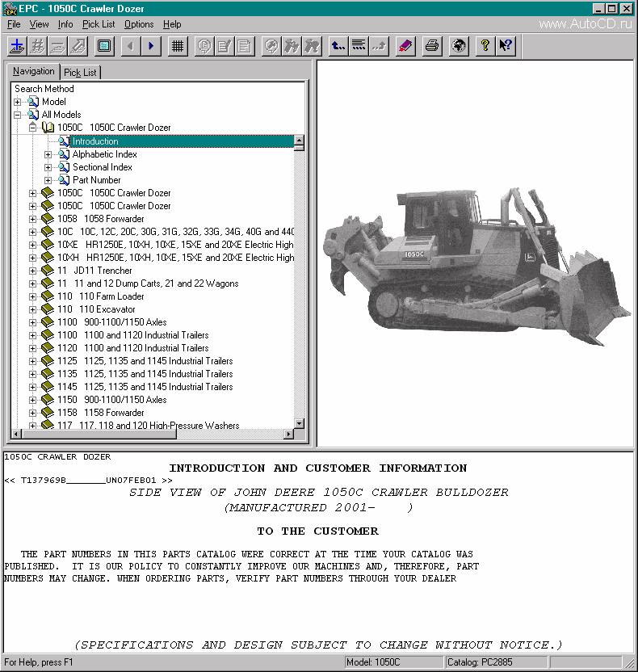This screenshot has width=638, height=672.
Task: Open the Options menu
Action: tap(139, 24)
